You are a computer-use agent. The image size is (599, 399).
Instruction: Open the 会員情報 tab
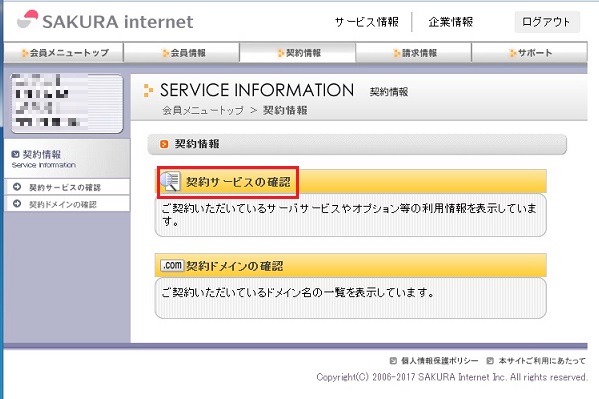tap(182, 53)
